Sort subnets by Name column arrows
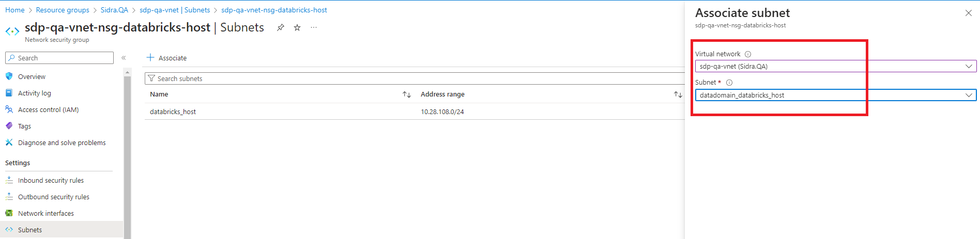 click(x=407, y=94)
